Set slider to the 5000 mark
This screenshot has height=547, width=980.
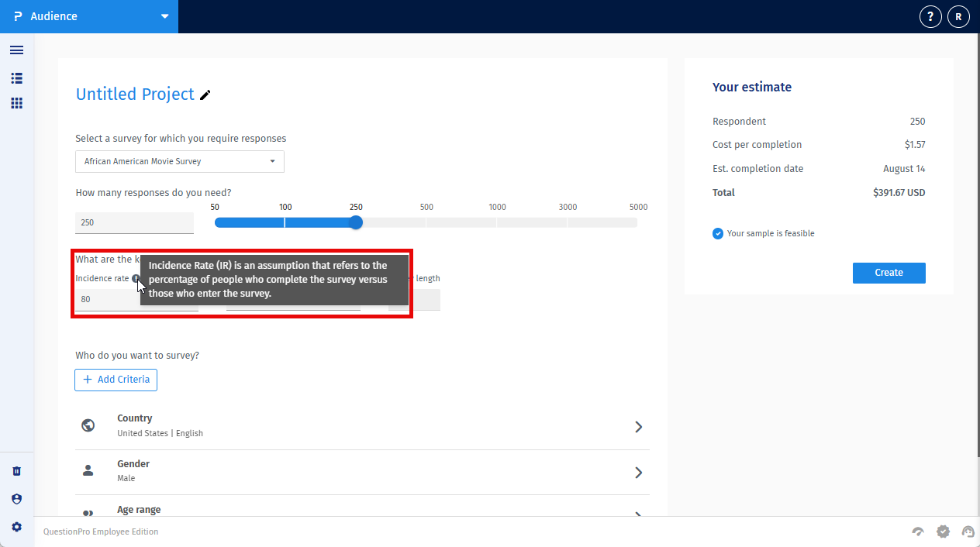(x=637, y=222)
